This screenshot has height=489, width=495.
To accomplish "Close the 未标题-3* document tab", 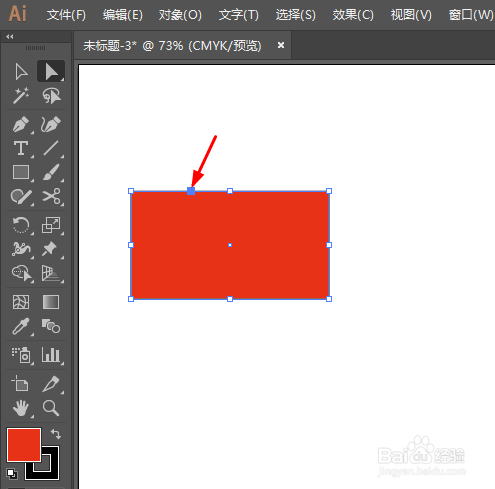I will tap(281, 45).
